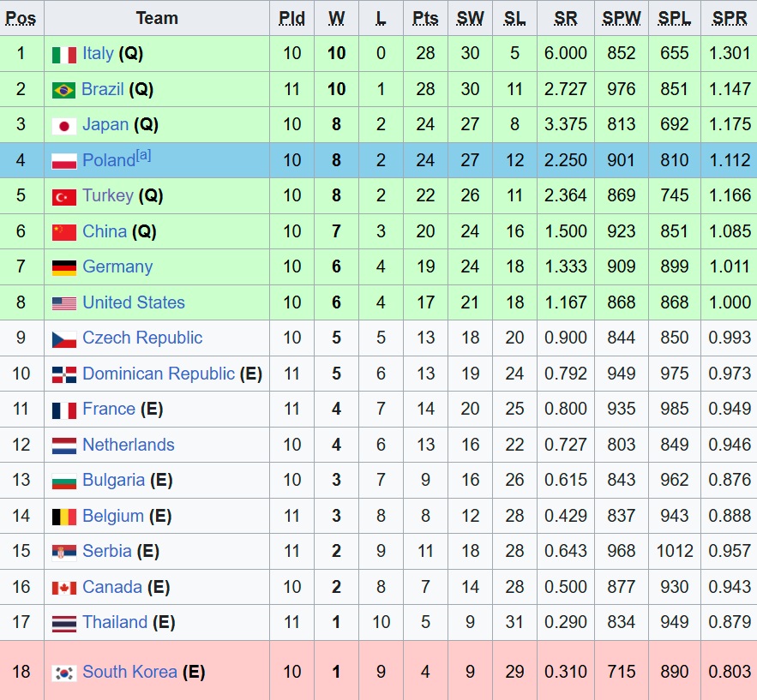The height and width of the screenshot is (700, 757).
Task: Click the Serbia flag icon
Action: pyautogui.click(x=64, y=553)
